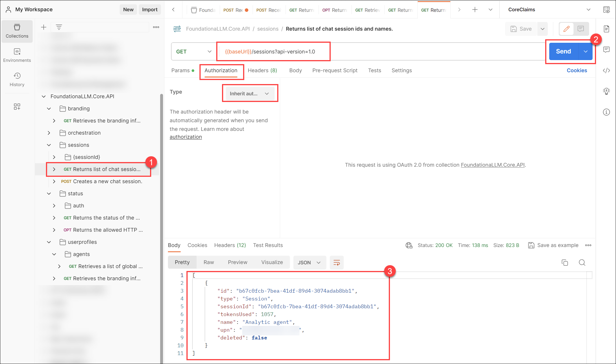Click the collections filter icon
The image size is (616, 364).
[59, 27]
